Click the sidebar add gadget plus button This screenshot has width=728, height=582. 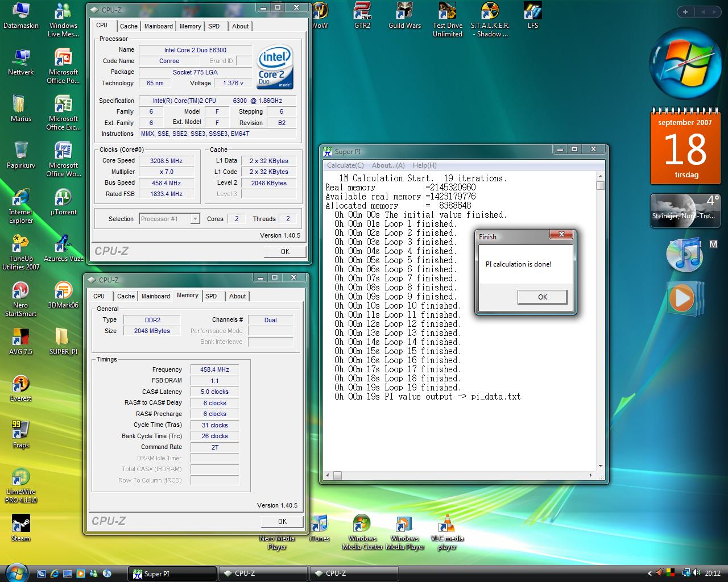[685, 11]
